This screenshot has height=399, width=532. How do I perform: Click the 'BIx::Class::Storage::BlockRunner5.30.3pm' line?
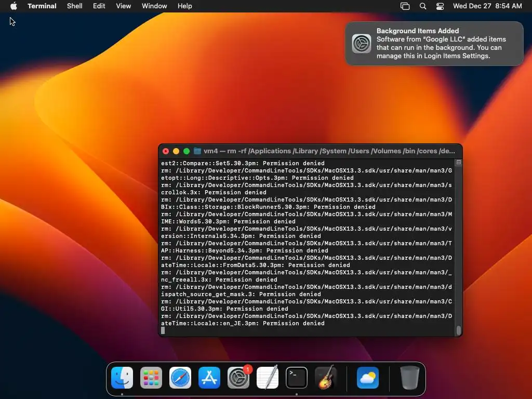click(269, 207)
